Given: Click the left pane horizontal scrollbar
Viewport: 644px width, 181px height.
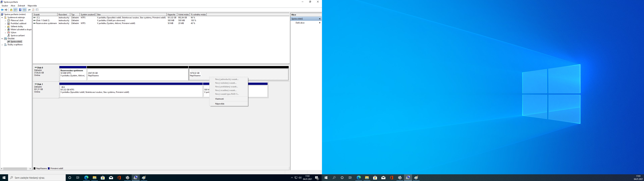Looking at the screenshot, I should tap(15, 168).
